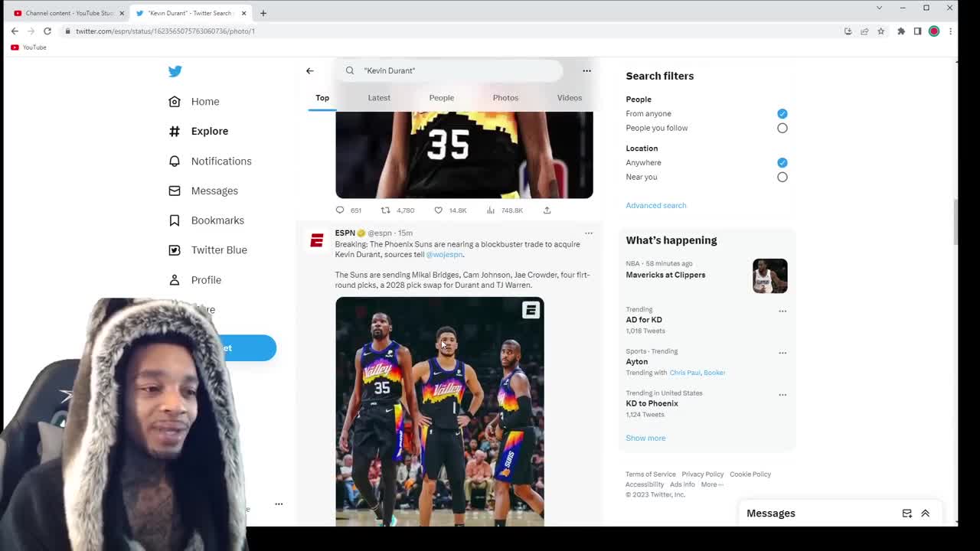Reload the page with browser refresh button
Viewport: 980px width, 551px height.
coord(47,31)
